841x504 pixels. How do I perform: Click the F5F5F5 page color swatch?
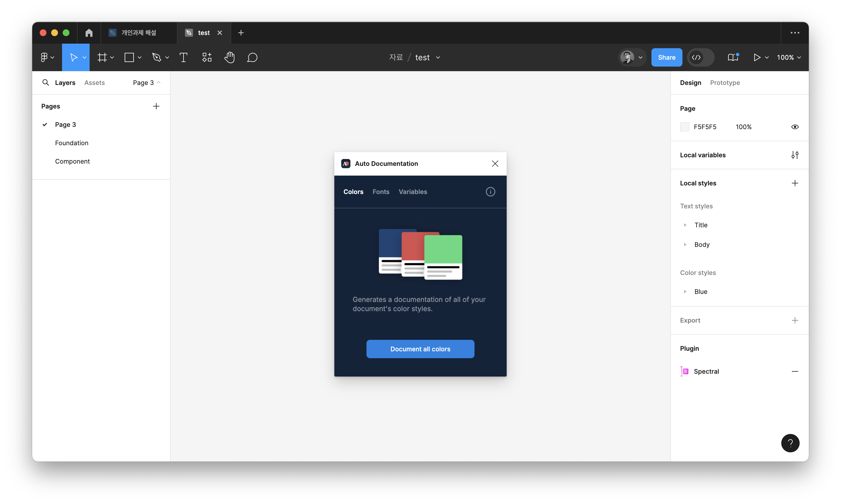point(684,127)
